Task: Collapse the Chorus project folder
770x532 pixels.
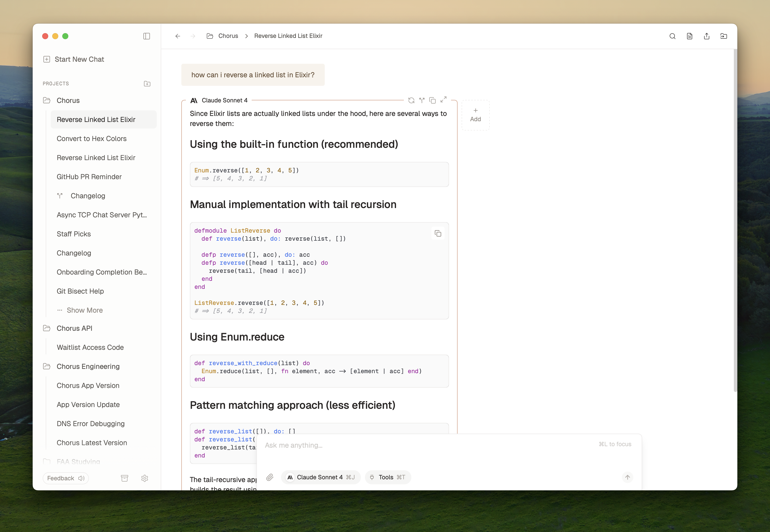Action: 47,100
